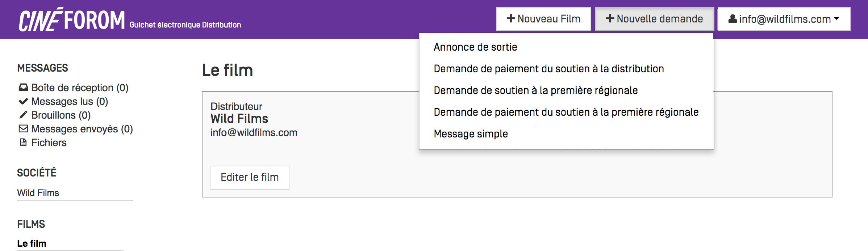Open the Wild Films société link
This screenshot has width=868, height=251.
click(38, 193)
